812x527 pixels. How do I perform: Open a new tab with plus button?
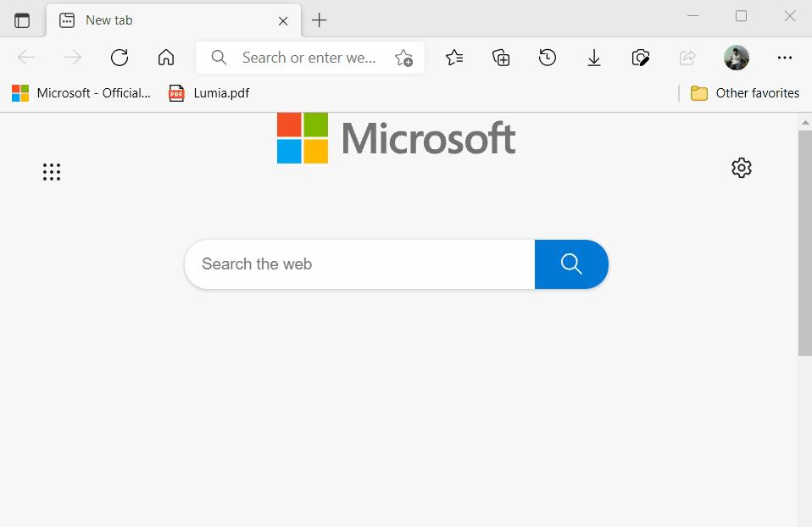[319, 20]
